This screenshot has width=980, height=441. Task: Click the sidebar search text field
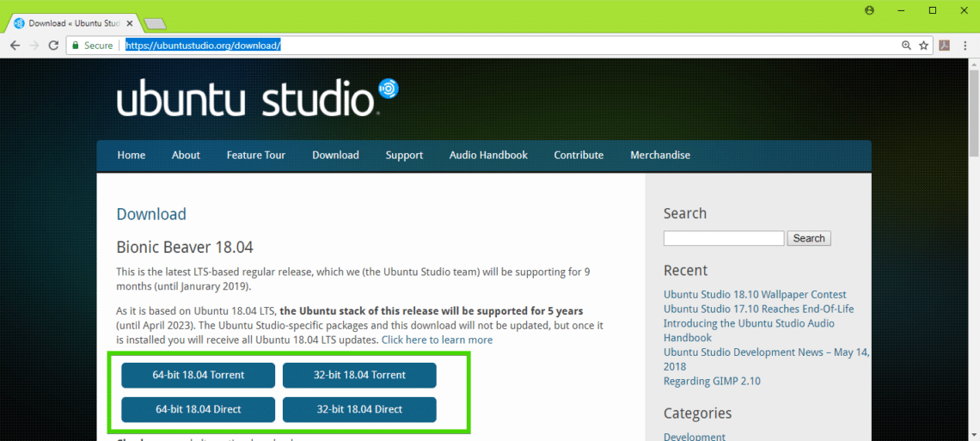pyautogui.click(x=724, y=238)
